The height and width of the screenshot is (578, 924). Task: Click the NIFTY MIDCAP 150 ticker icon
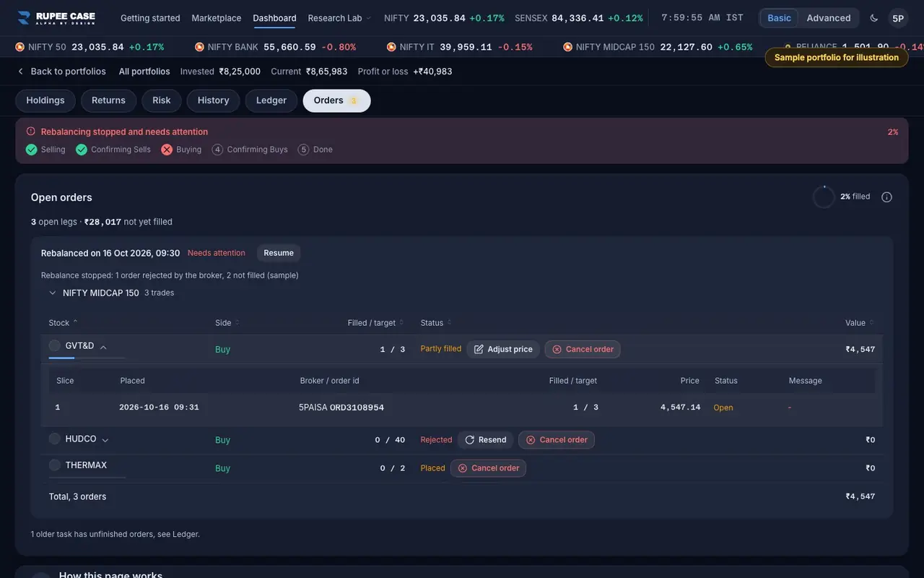click(x=567, y=47)
